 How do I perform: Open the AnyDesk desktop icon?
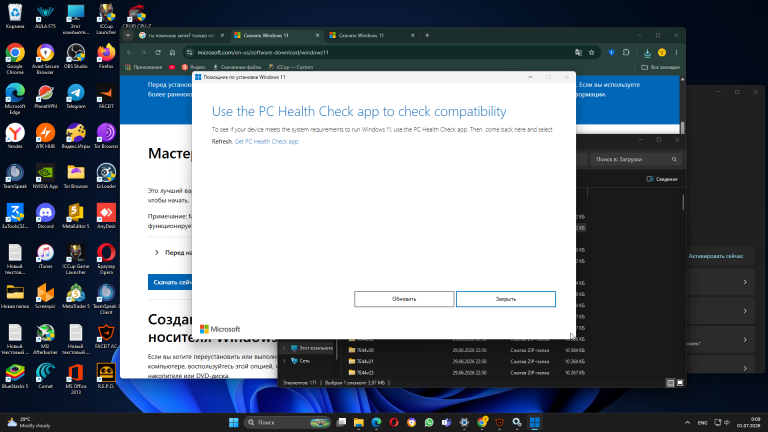[106, 216]
